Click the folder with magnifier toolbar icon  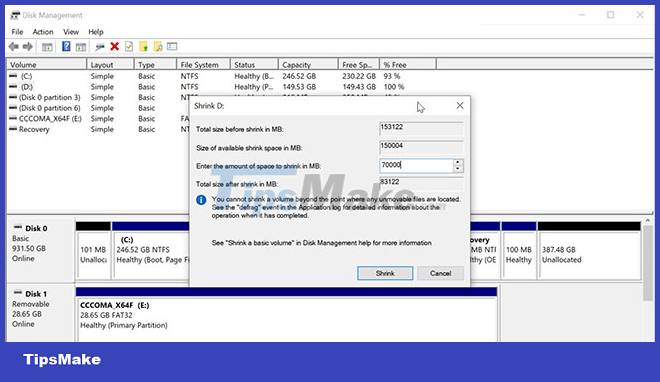[x=158, y=46]
